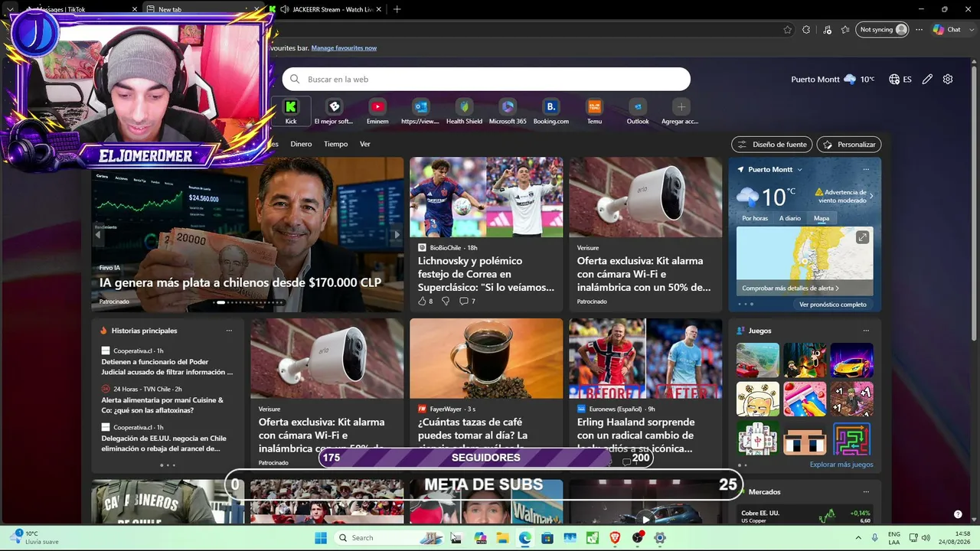980x551 pixels.
Task: Select the Tiempo feed tab
Action: point(335,144)
